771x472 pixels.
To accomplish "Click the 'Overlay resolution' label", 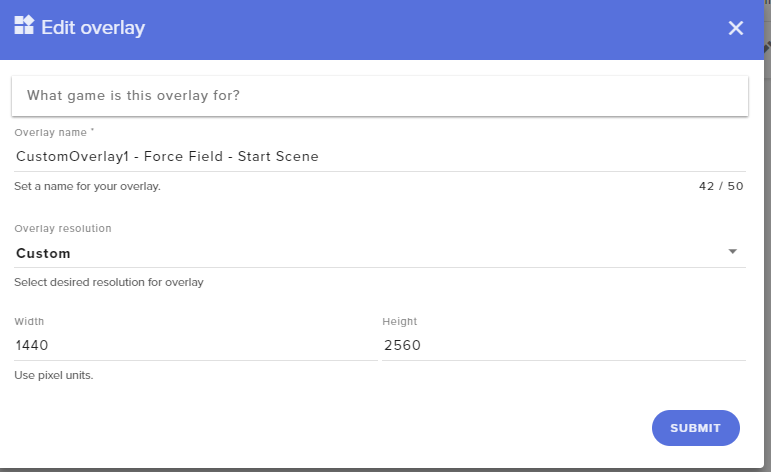I will (63, 228).
